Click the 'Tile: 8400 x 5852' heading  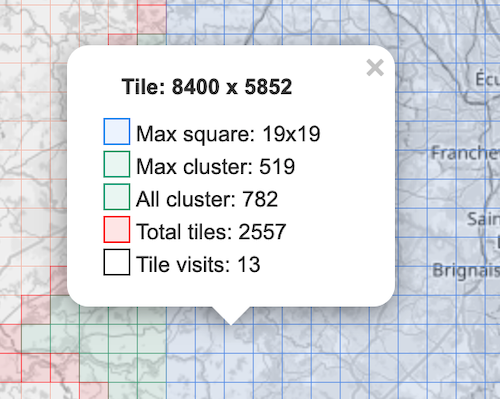pyautogui.click(x=207, y=87)
